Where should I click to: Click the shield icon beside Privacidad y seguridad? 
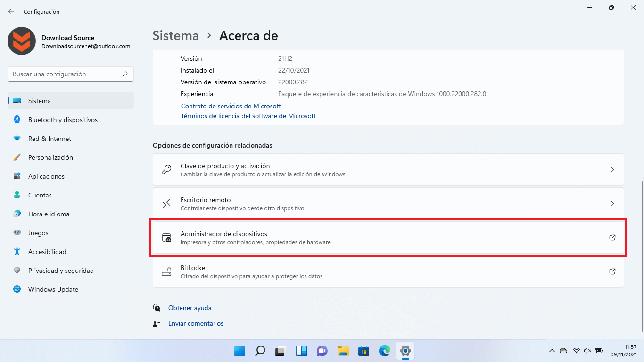point(17,271)
